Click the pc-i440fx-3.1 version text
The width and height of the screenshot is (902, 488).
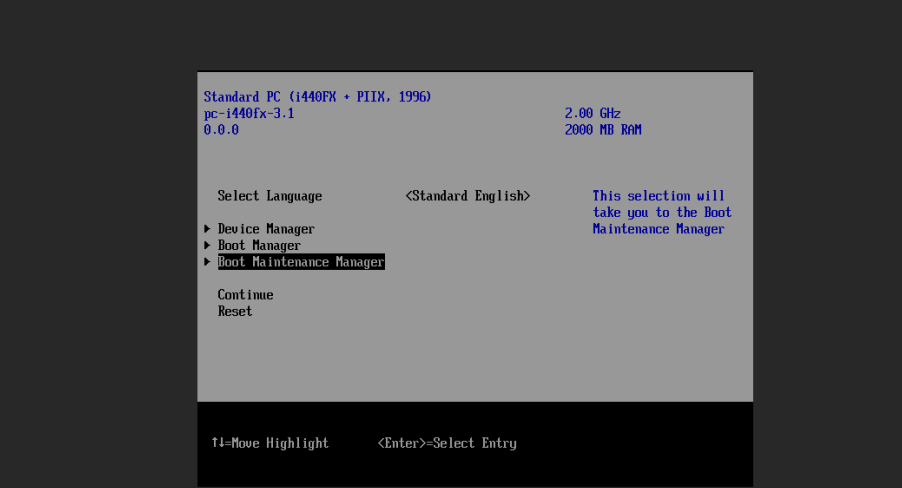click(249, 113)
